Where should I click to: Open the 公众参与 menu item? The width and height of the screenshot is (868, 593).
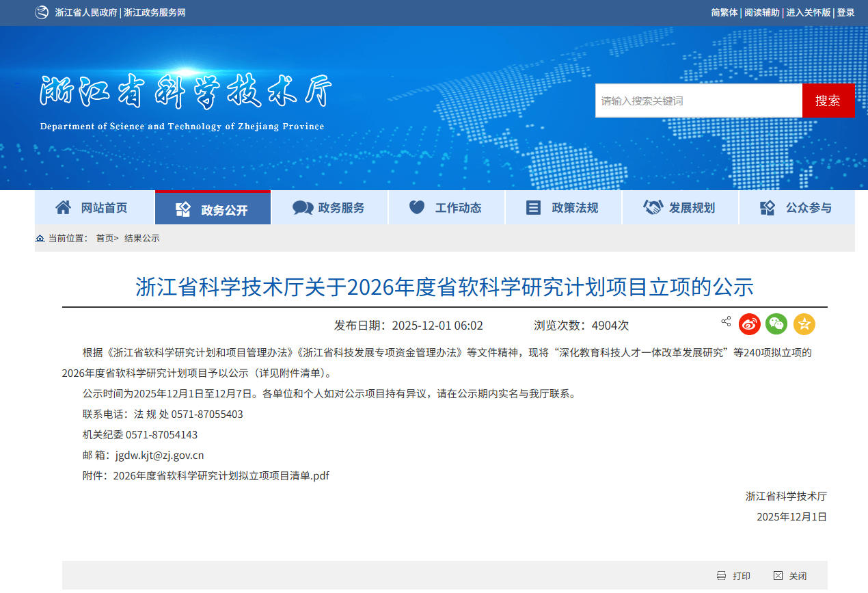pos(797,208)
